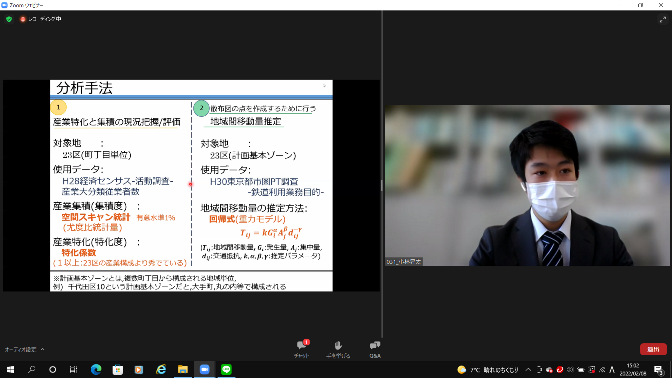The height and width of the screenshot is (378, 672).
Task: Click the speaker name label on video
Action: point(404,261)
